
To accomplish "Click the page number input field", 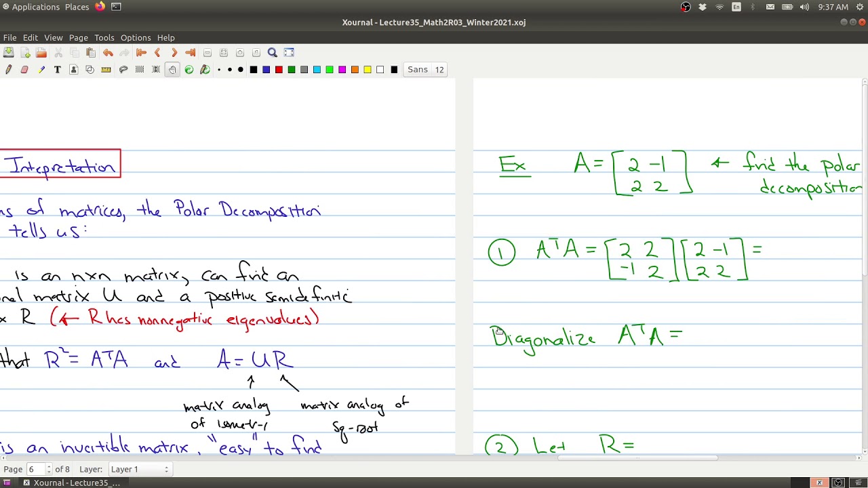I will tap(35, 469).
